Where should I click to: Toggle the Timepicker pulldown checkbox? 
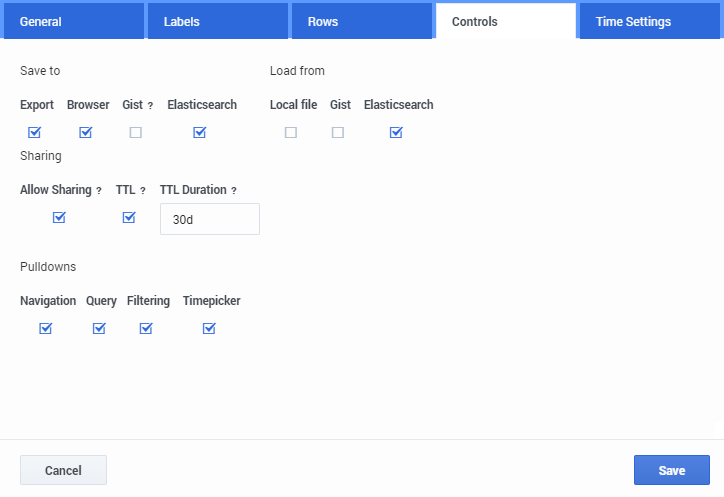(209, 328)
